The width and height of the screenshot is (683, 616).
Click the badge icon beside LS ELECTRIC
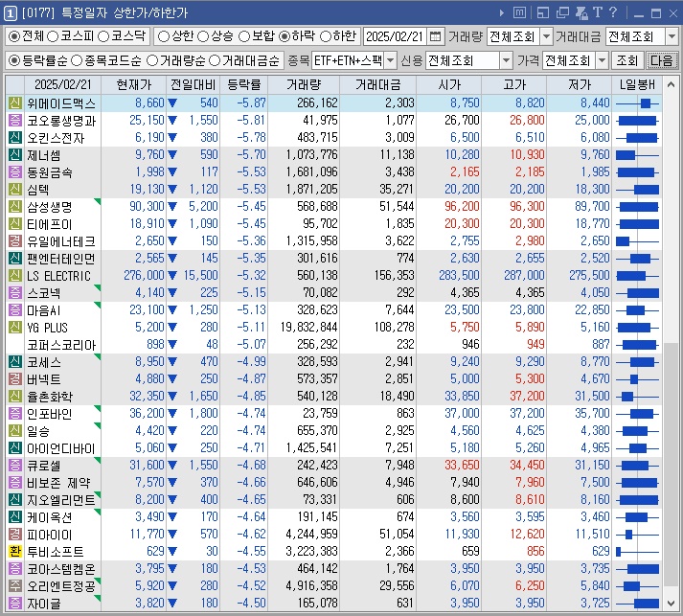[x=14, y=276]
